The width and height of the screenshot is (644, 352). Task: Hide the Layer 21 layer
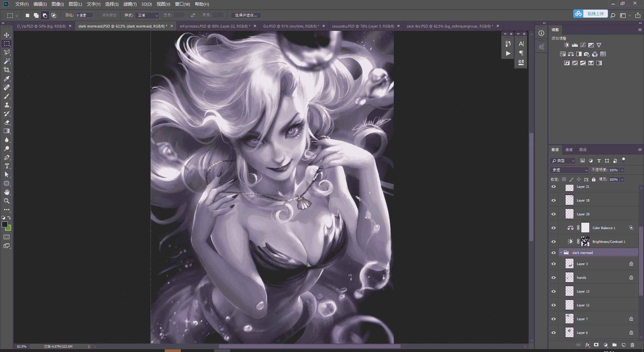tap(554, 187)
